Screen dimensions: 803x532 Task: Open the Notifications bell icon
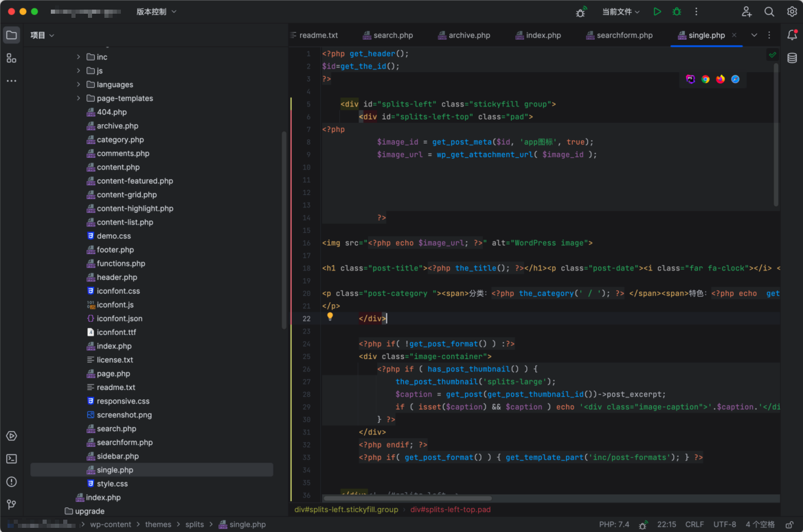pos(792,35)
